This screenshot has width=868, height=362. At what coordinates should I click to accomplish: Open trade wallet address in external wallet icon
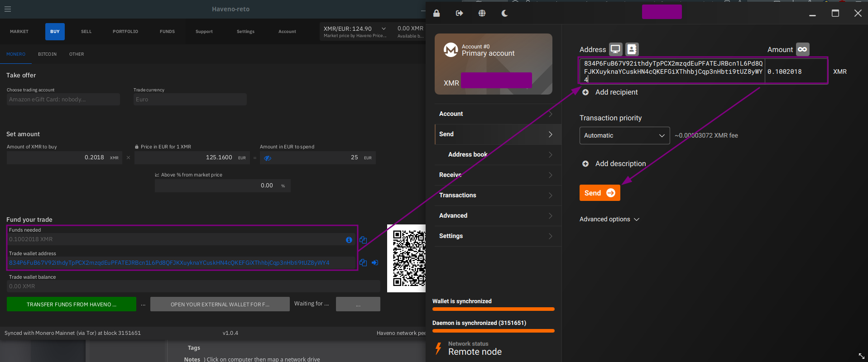click(x=375, y=262)
